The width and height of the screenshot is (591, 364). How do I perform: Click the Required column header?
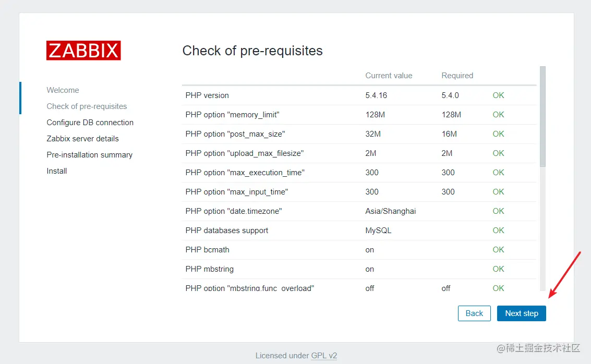[x=457, y=76]
